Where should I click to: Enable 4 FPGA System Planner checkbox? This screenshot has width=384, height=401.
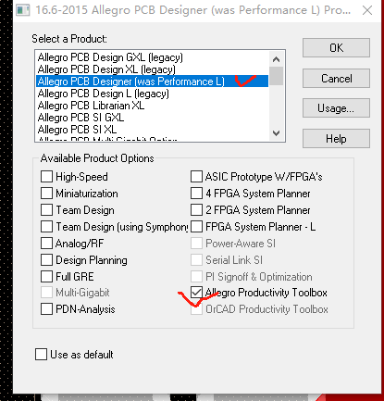click(x=196, y=193)
